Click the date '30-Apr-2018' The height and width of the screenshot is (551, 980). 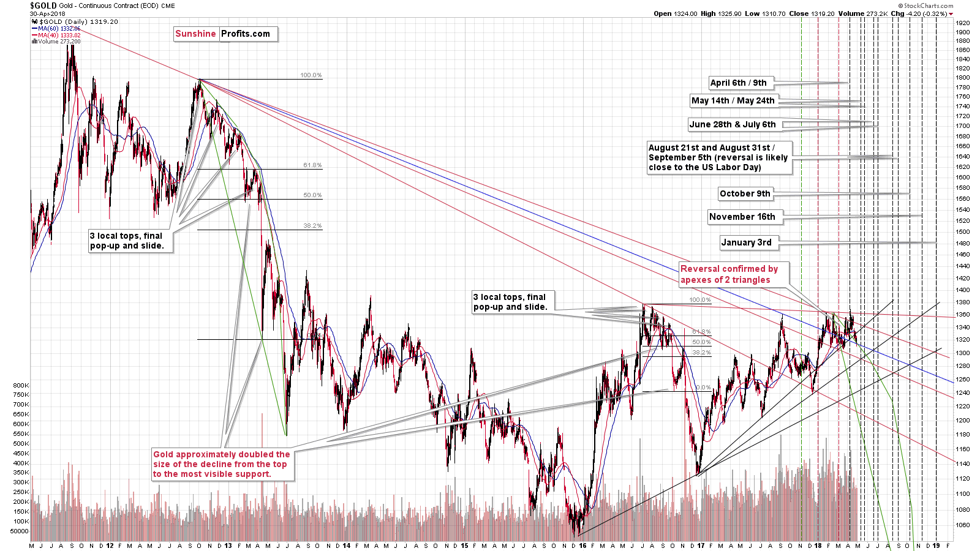pos(47,13)
